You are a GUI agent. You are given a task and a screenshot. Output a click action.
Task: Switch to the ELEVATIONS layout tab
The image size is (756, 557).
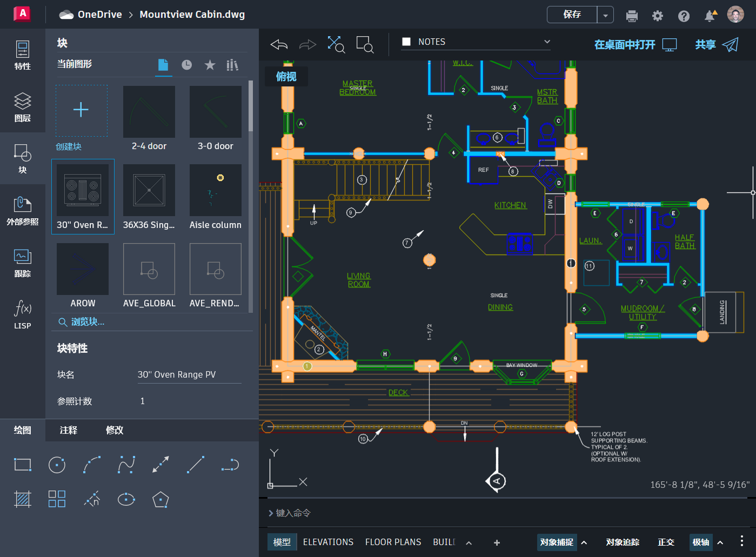[328, 542]
